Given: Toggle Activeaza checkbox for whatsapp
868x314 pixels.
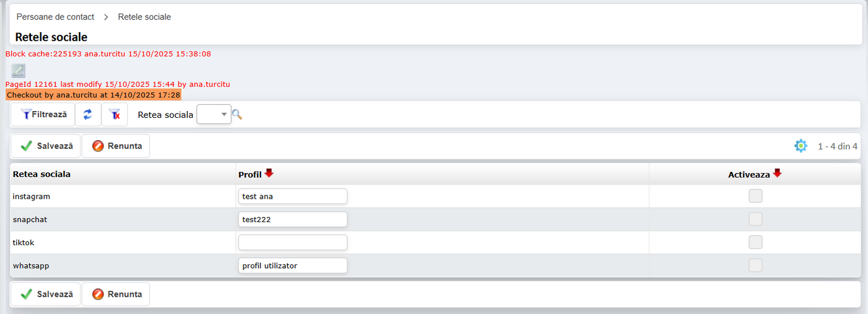Looking at the screenshot, I should (x=755, y=265).
